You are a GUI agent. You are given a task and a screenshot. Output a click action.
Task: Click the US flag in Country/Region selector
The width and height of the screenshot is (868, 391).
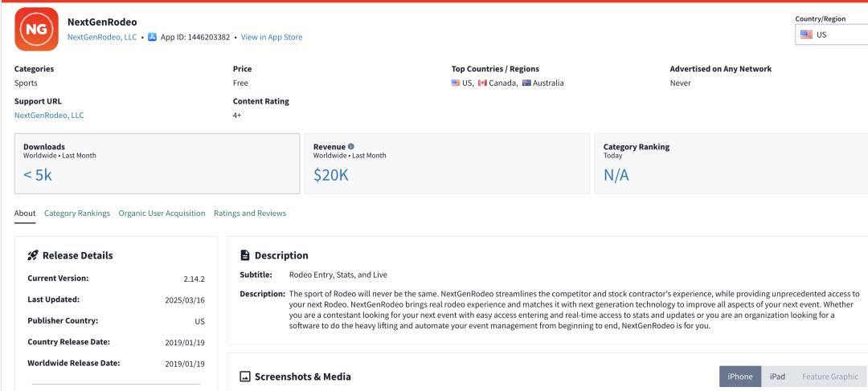click(807, 35)
